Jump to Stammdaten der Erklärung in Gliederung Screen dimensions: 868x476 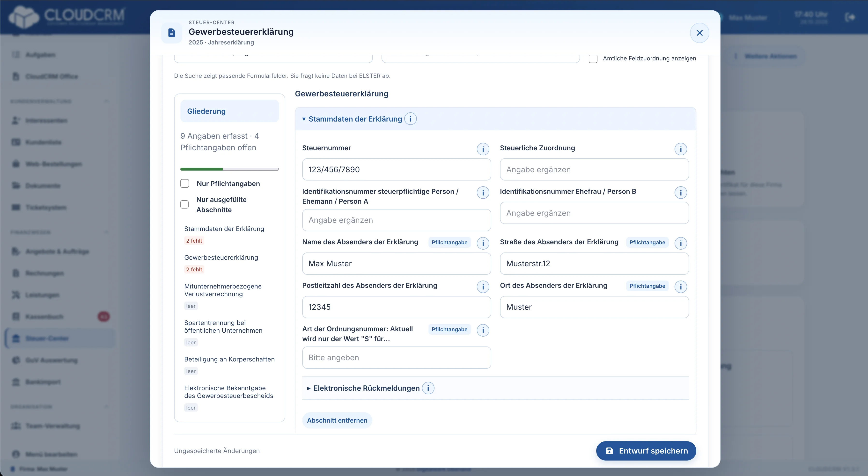[x=224, y=229]
